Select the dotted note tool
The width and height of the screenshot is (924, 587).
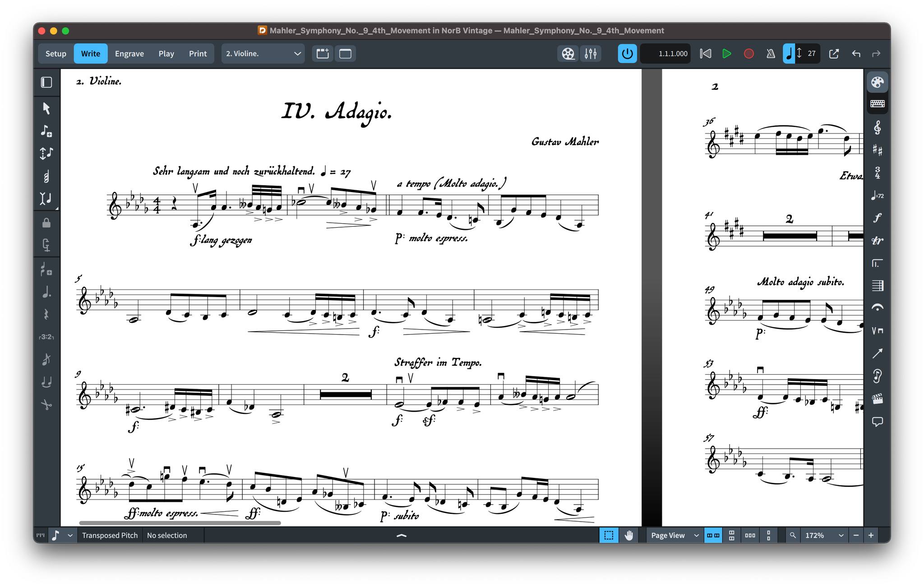(46, 292)
